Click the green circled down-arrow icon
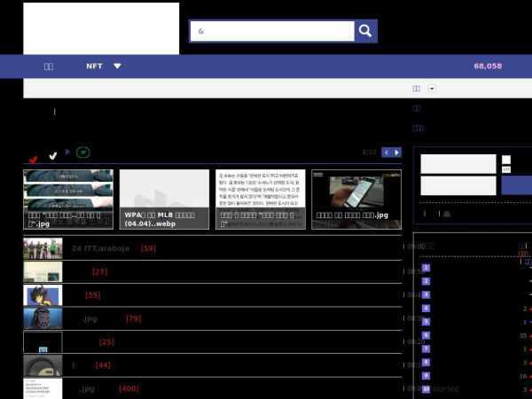 (x=83, y=153)
